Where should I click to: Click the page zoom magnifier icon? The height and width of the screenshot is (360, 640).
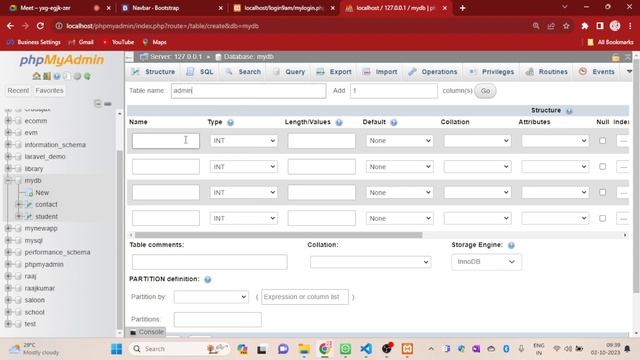pos(536,26)
